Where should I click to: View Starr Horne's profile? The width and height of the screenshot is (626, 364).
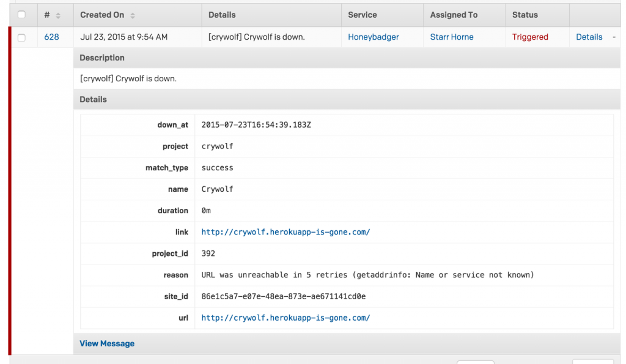pos(452,37)
